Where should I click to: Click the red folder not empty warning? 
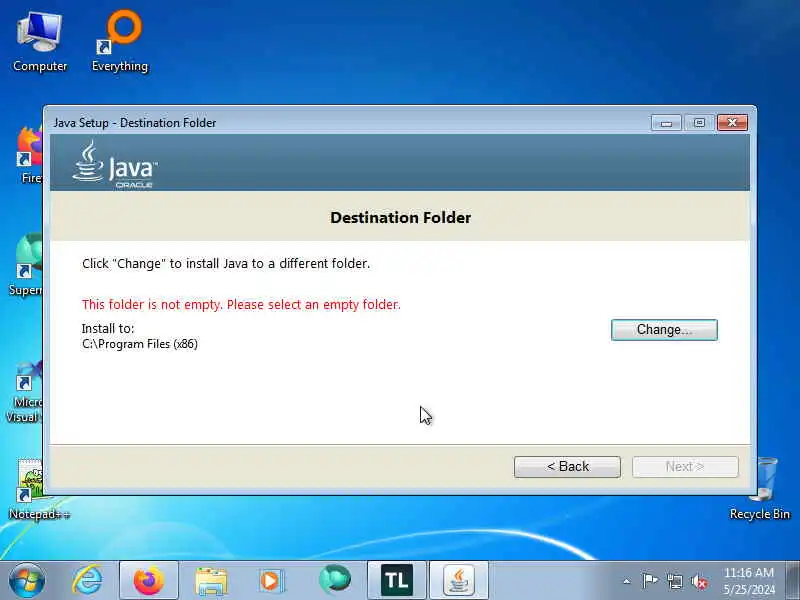(241, 305)
